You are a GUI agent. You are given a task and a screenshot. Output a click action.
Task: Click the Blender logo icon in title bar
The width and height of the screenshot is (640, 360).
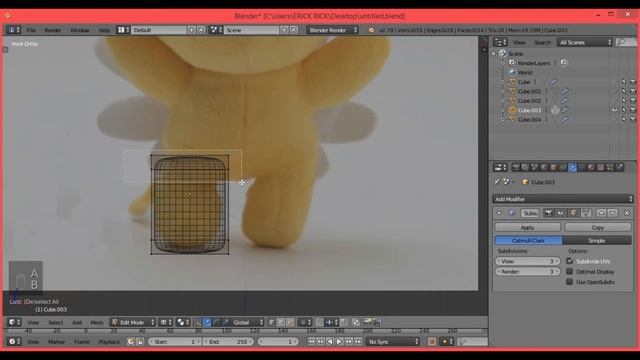(8, 16)
